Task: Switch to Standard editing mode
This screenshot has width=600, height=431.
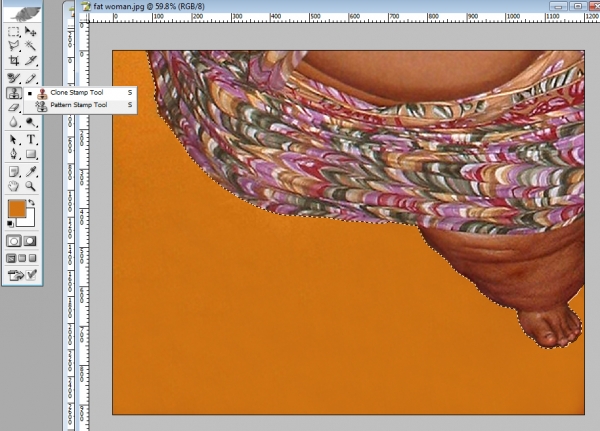Action: 14,241
